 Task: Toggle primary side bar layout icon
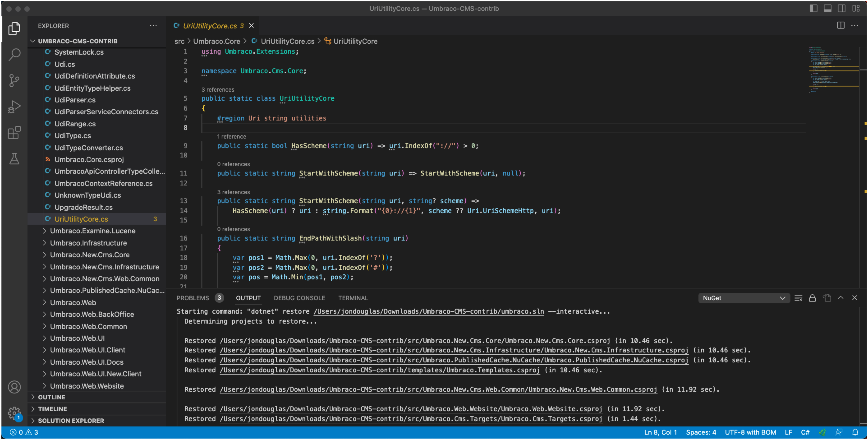click(813, 8)
